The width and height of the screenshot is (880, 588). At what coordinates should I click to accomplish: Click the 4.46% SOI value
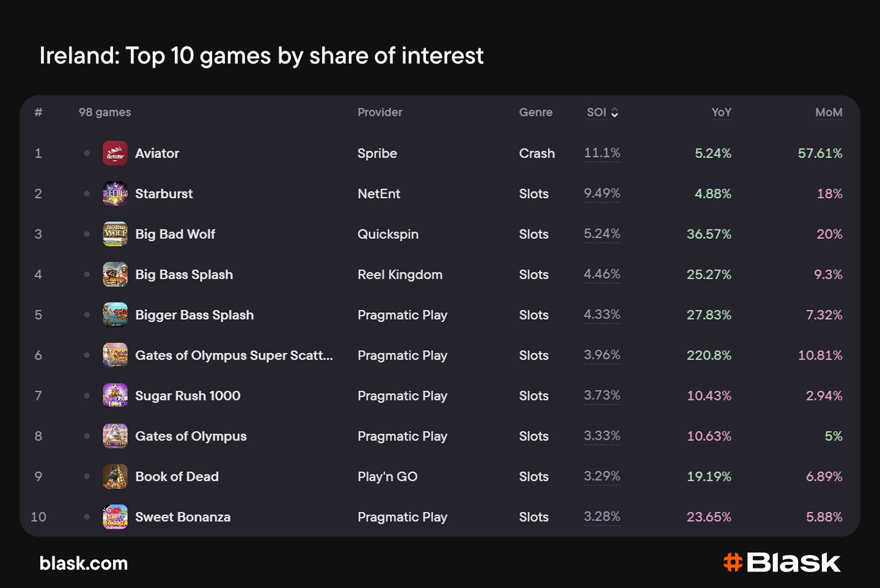602,274
